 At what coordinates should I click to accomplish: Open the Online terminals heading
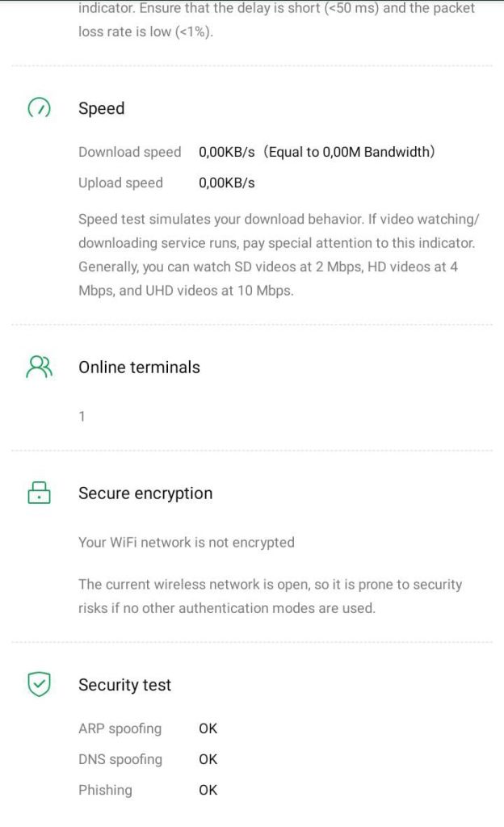coord(139,367)
